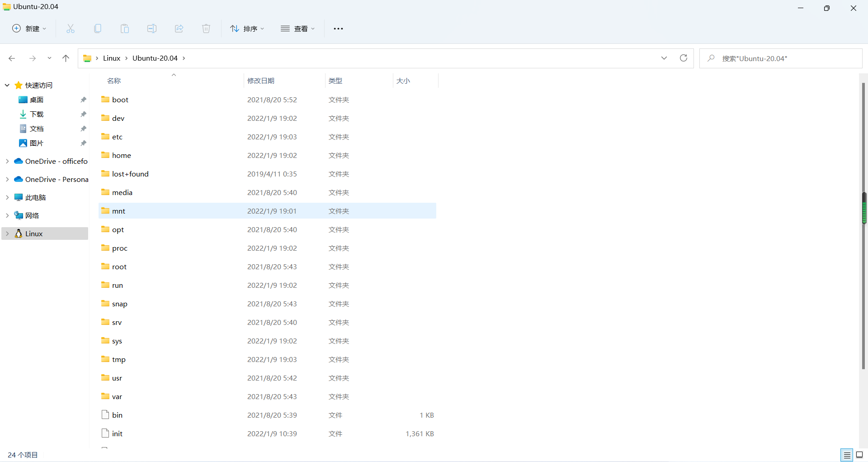Image resolution: width=868 pixels, height=462 pixels.
Task: Click the Paste clipboard icon
Action: 125,29
